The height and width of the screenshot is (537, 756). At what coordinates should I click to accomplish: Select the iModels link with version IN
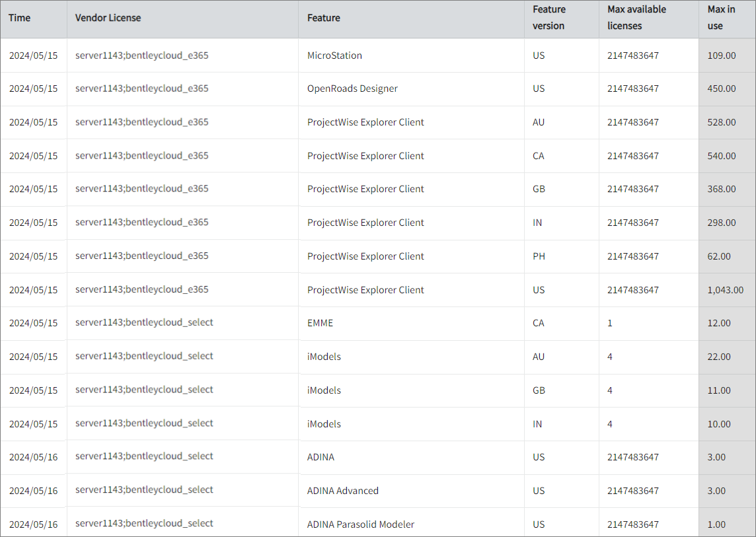tap(324, 423)
